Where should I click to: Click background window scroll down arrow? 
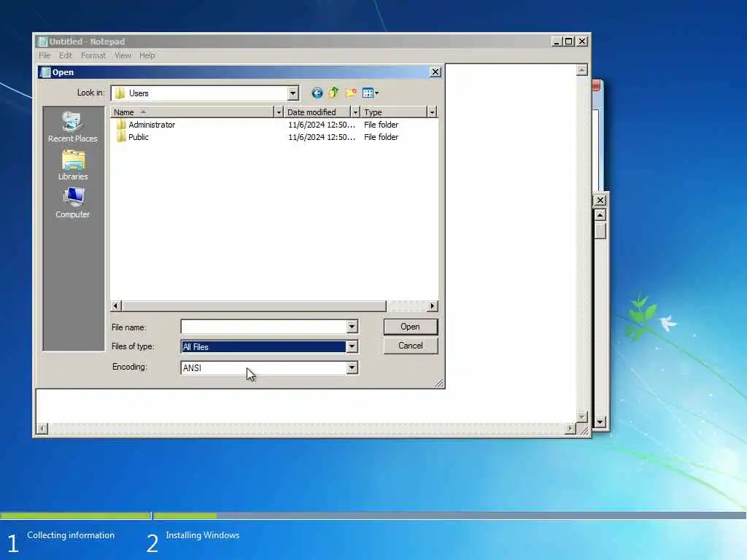[x=600, y=422]
